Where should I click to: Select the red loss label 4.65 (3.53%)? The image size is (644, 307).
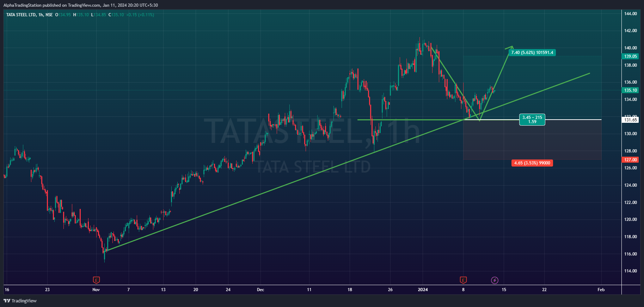click(532, 163)
